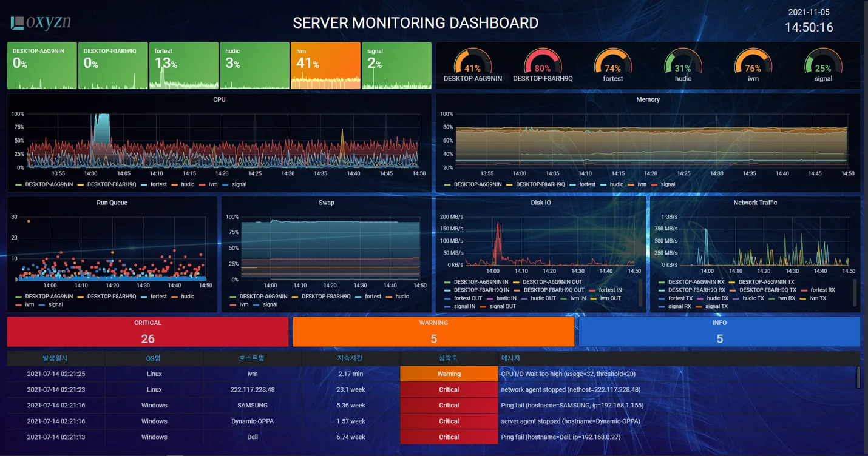This screenshot has width=868, height=456.
Task: Open the orange ivm 41% stat card
Action: pyautogui.click(x=325, y=65)
